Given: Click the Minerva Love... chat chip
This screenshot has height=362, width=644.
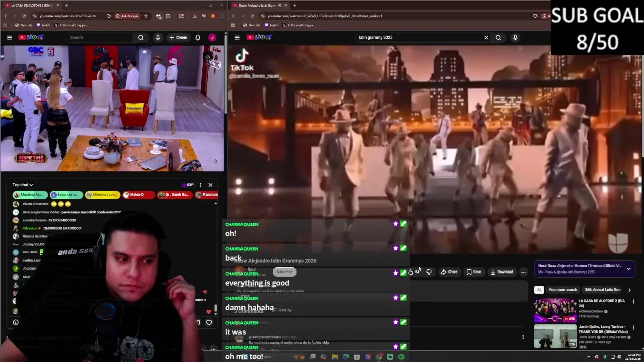Looking at the screenshot, I should click(x=102, y=195).
